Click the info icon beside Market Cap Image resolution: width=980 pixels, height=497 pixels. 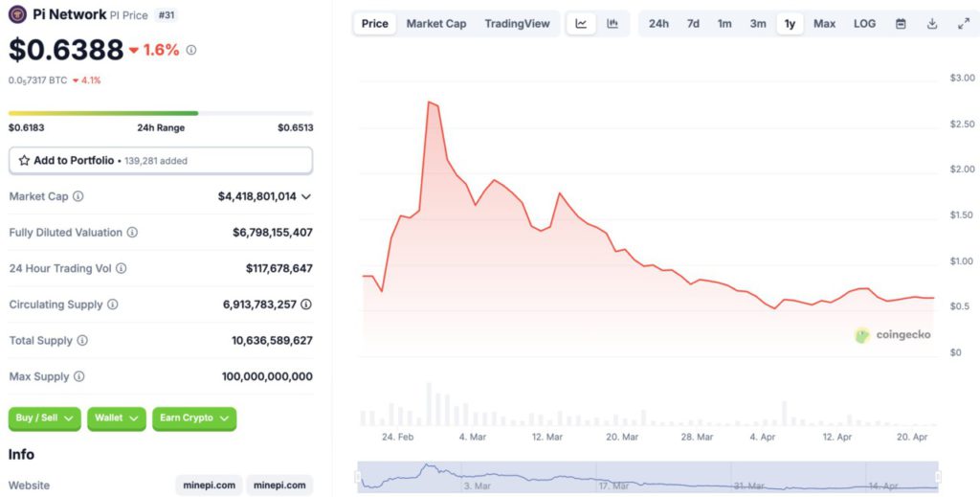pos(78,196)
